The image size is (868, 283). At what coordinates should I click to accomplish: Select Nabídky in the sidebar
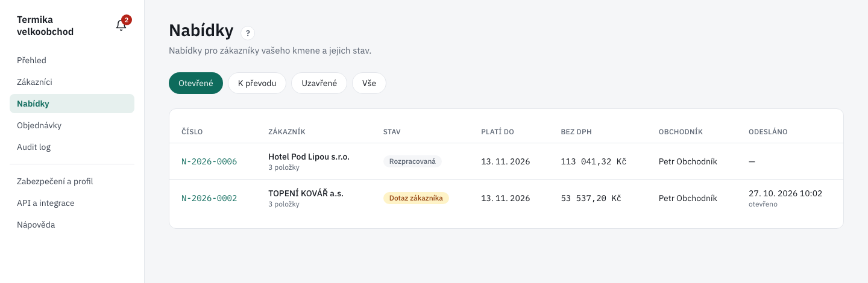click(72, 104)
